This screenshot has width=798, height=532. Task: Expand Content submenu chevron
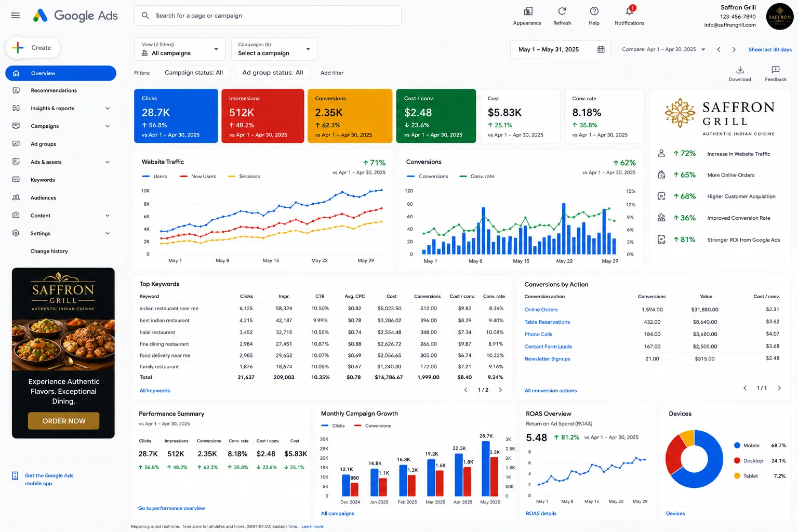coord(108,216)
